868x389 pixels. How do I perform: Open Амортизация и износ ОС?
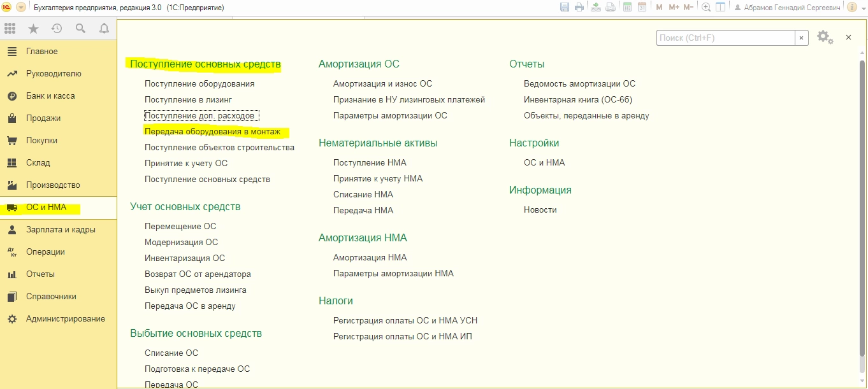pos(382,83)
